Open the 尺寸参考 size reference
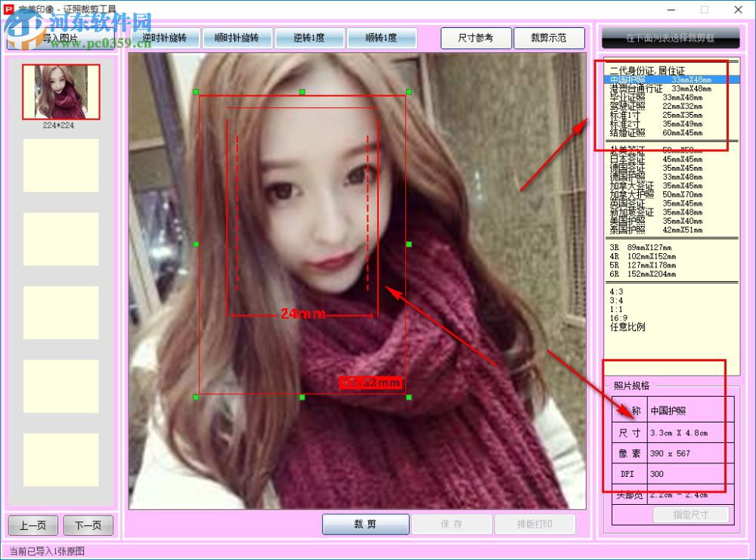The width and height of the screenshot is (756, 560). point(476,38)
